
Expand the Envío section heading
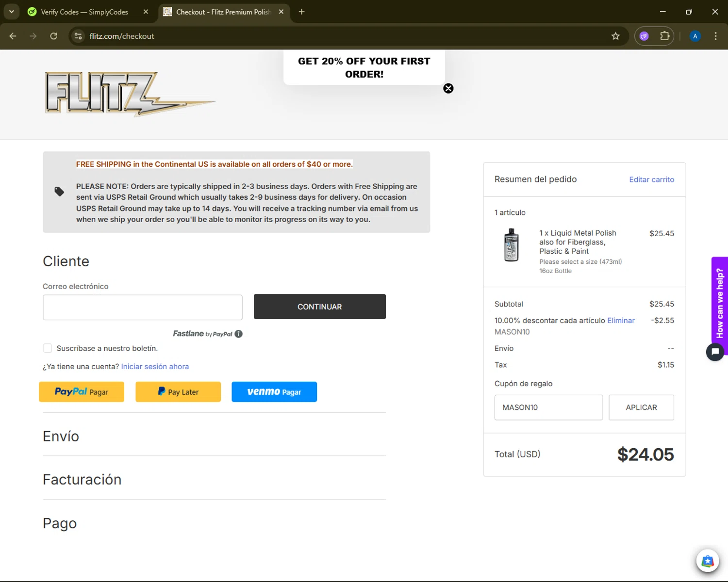point(61,436)
